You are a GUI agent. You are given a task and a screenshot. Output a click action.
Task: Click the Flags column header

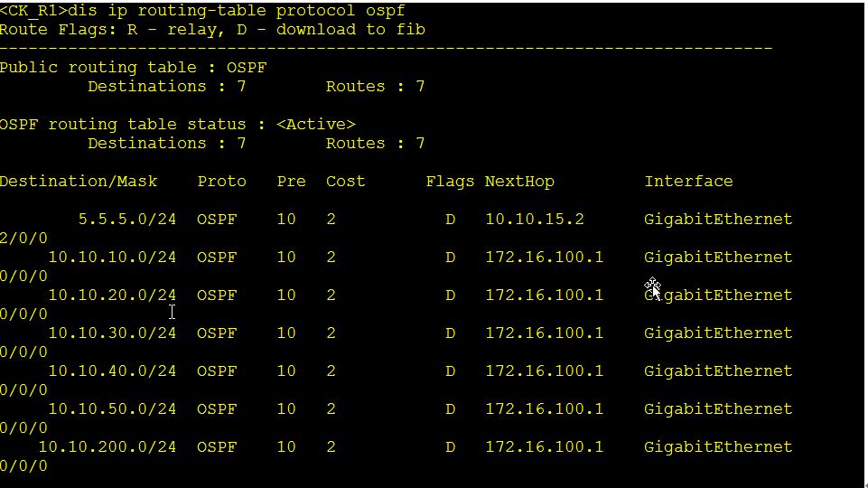[450, 182]
